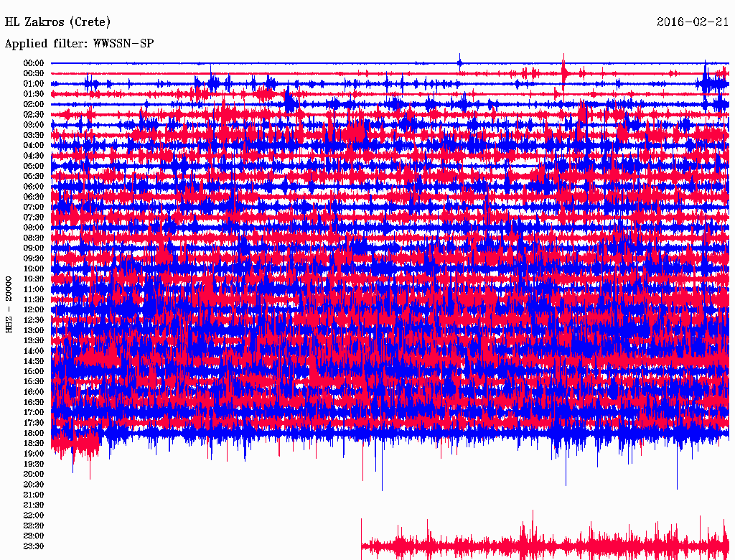
Task: Select the 17:30 time label
Action: tap(34, 423)
